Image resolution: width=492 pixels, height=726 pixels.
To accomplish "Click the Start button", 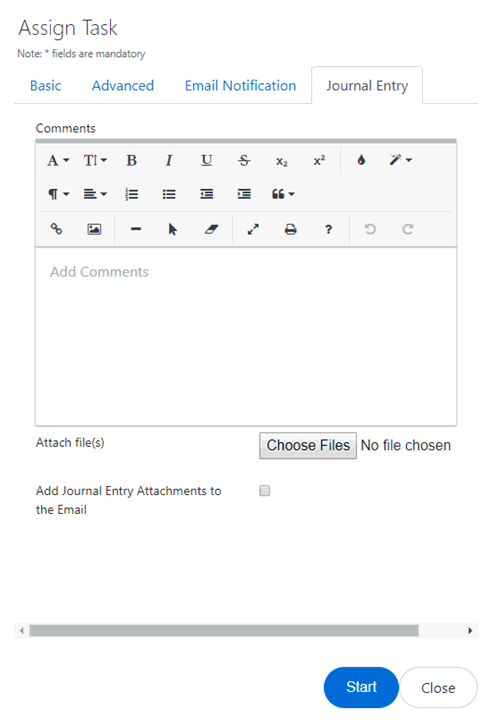I will point(361,687).
